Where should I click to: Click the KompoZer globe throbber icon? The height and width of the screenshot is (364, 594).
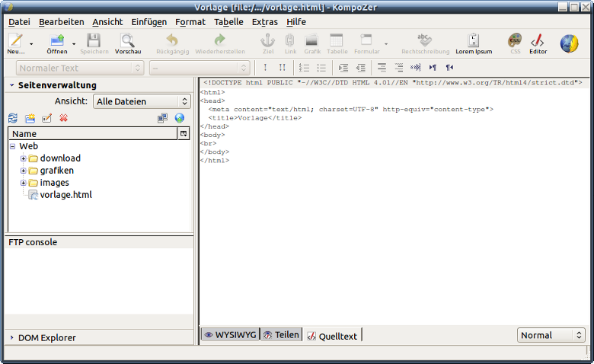click(x=569, y=44)
